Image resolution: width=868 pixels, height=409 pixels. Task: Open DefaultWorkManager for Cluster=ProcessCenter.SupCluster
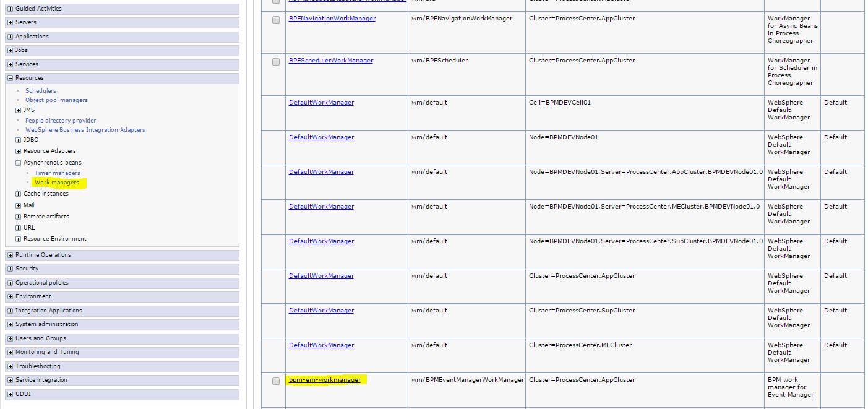click(x=321, y=311)
